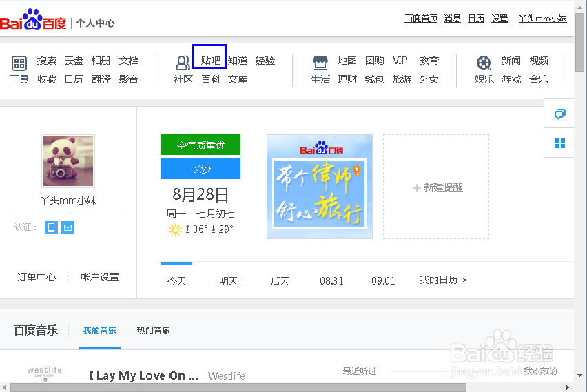Viewport: 587px width, 392px height.
Task: Open 相册 photo album
Action: (x=101, y=61)
